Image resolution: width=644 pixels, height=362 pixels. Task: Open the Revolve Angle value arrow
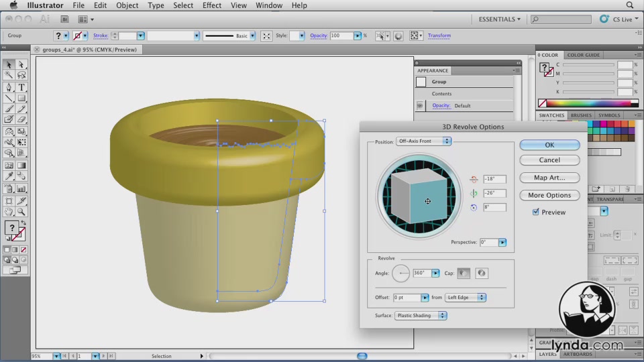[x=435, y=273]
